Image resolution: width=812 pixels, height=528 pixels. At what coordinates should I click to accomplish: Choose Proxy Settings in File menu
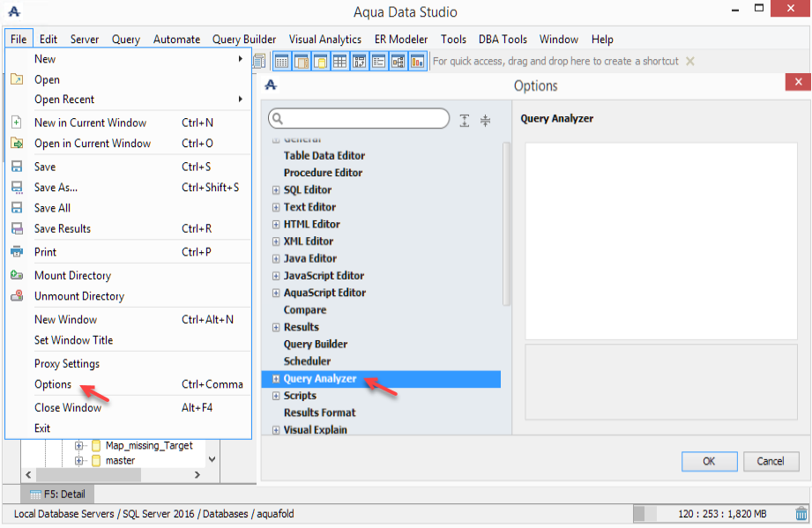pyautogui.click(x=129, y=363)
